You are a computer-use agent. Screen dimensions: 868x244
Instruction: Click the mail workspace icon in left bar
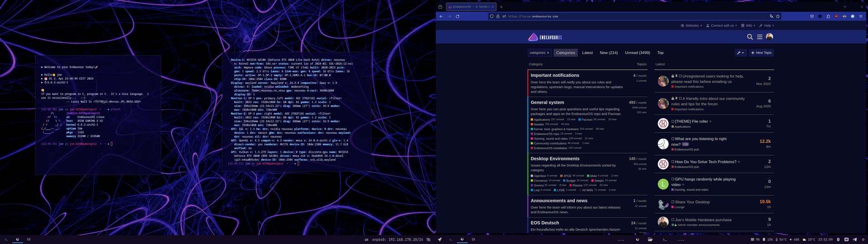(28, 239)
